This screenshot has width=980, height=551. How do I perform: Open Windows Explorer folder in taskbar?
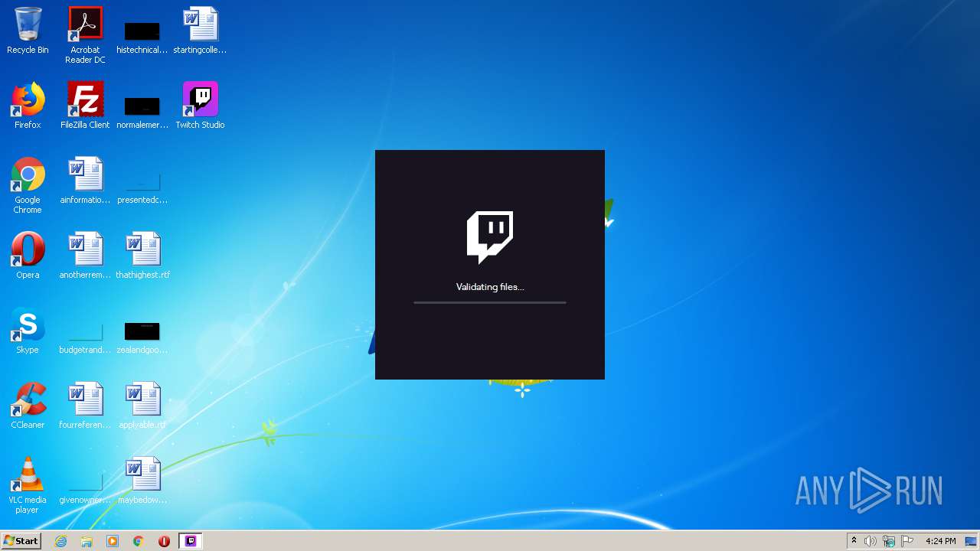tap(87, 541)
